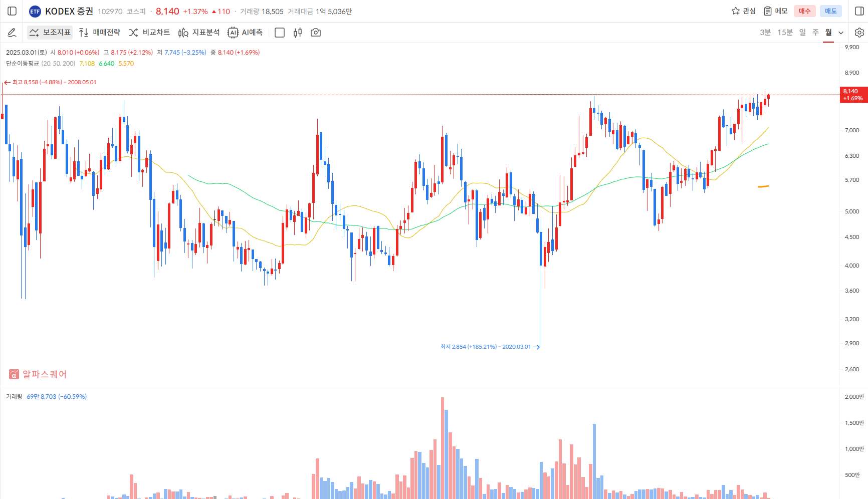Take chart screenshot with camera icon
The width and height of the screenshot is (868, 499).
tap(316, 33)
